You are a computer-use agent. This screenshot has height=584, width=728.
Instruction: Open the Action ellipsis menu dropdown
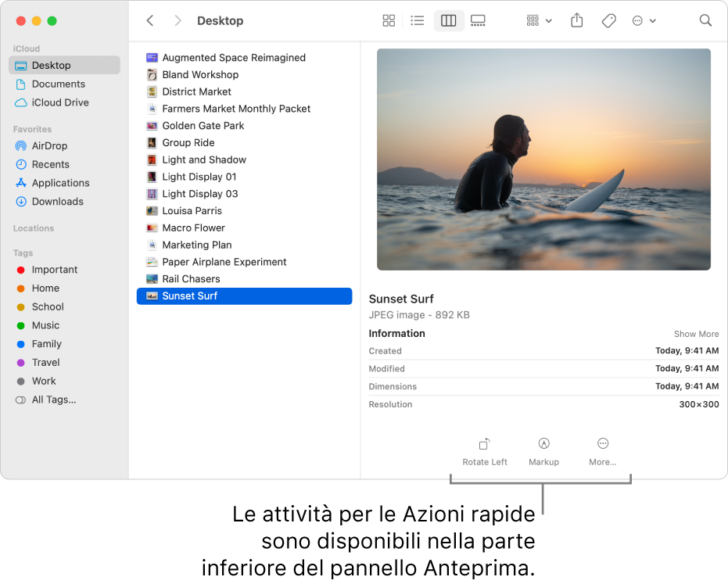(644, 21)
